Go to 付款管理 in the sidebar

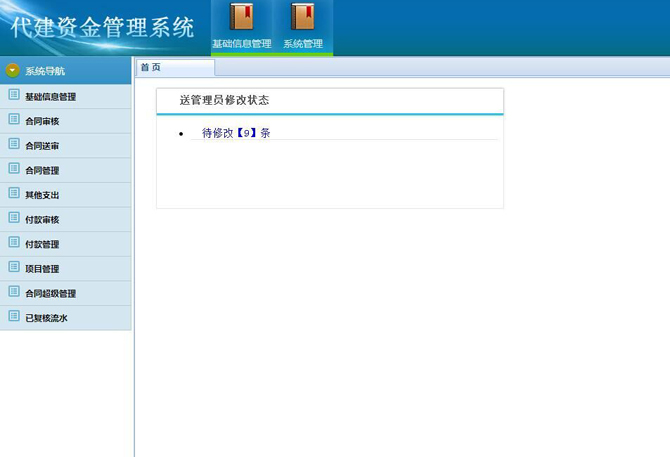pyautogui.click(x=42, y=244)
